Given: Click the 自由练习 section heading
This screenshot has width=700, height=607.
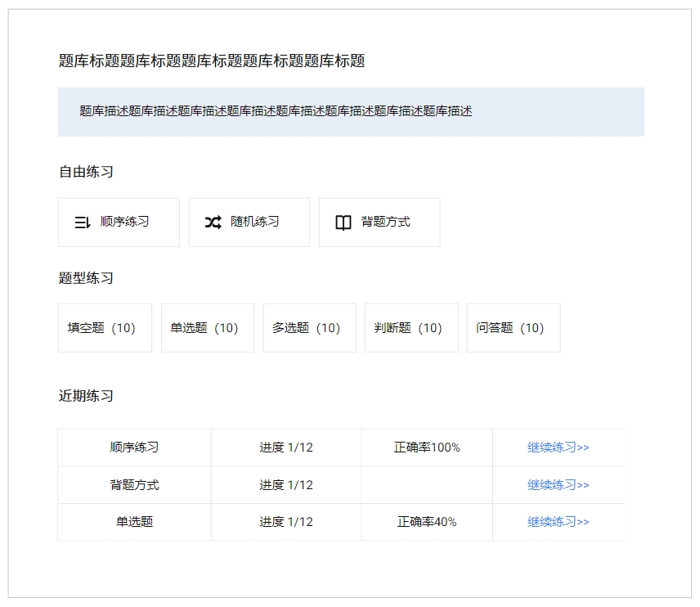Looking at the screenshot, I should [x=86, y=172].
